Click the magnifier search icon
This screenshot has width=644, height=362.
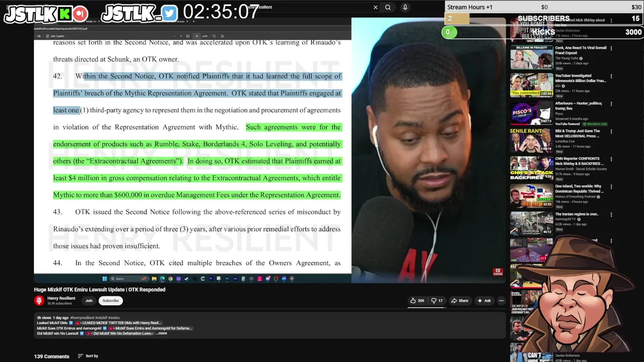pyautogui.click(x=388, y=8)
